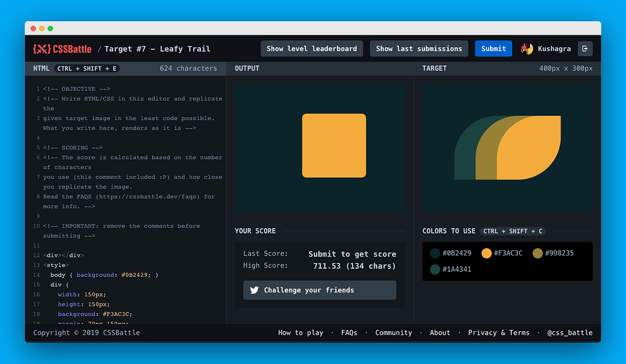Select the #F3AC3C color swatch

point(486,253)
